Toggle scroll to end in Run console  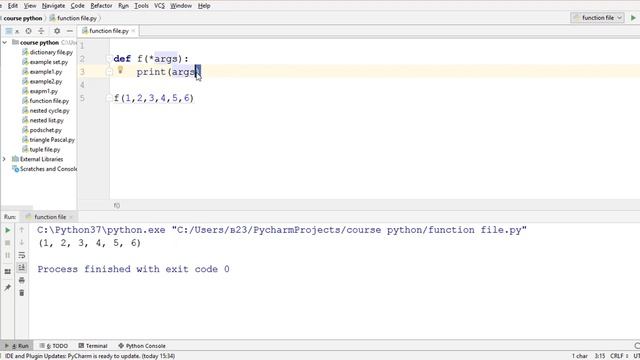(x=22, y=267)
